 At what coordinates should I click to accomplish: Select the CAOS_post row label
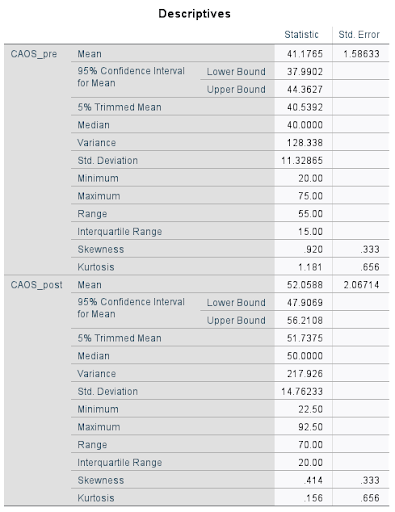[x=36, y=285]
